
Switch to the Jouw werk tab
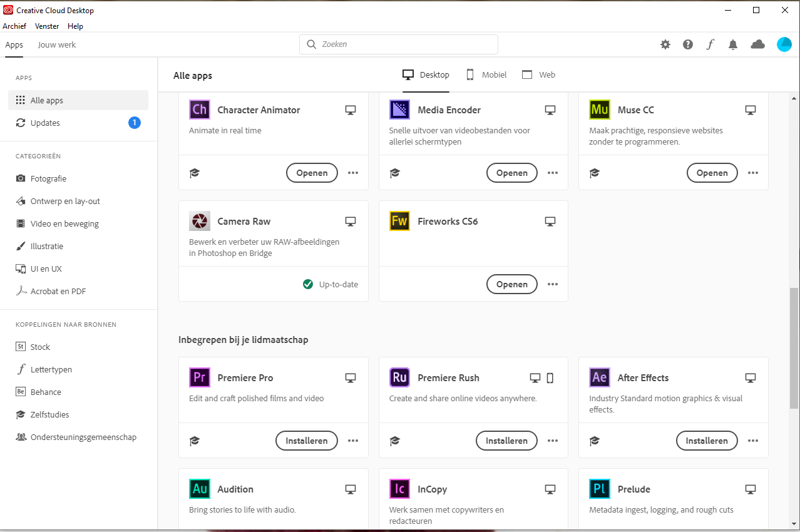coord(57,45)
